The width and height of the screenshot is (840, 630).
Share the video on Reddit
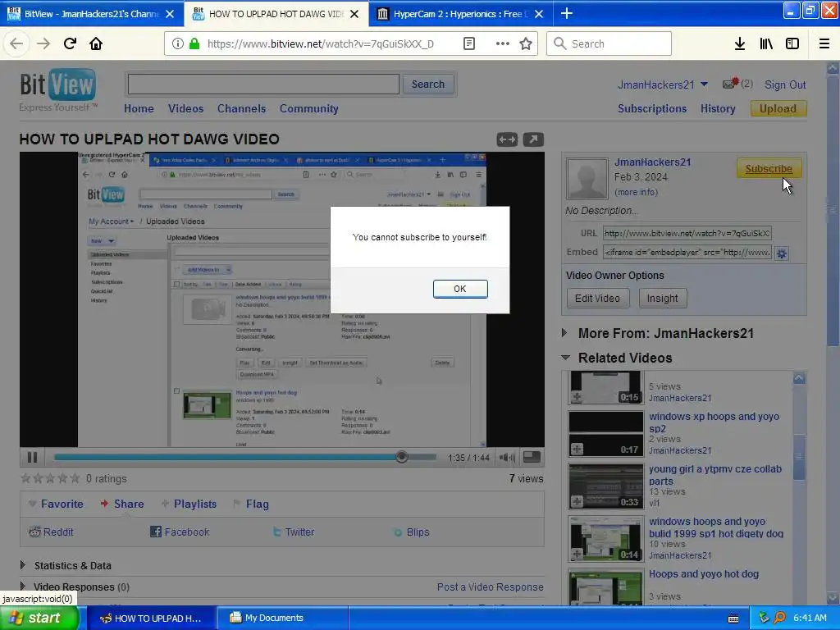tap(51, 532)
